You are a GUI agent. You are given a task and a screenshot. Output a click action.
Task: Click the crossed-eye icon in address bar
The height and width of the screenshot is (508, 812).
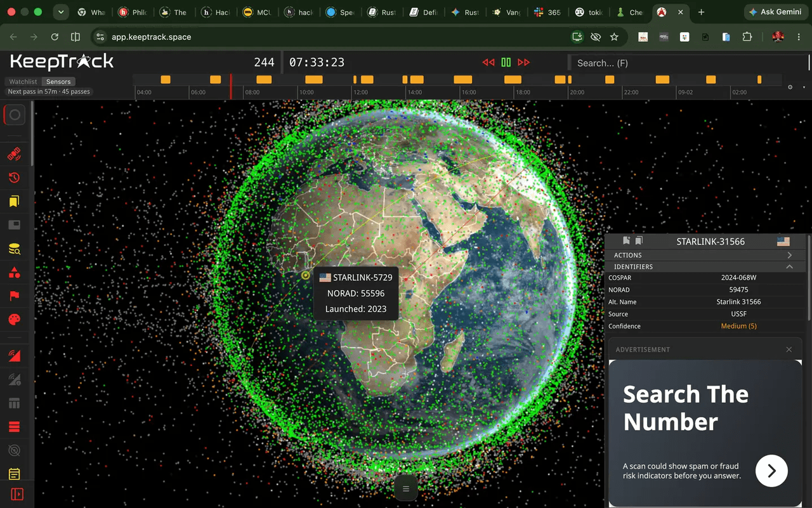click(596, 37)
